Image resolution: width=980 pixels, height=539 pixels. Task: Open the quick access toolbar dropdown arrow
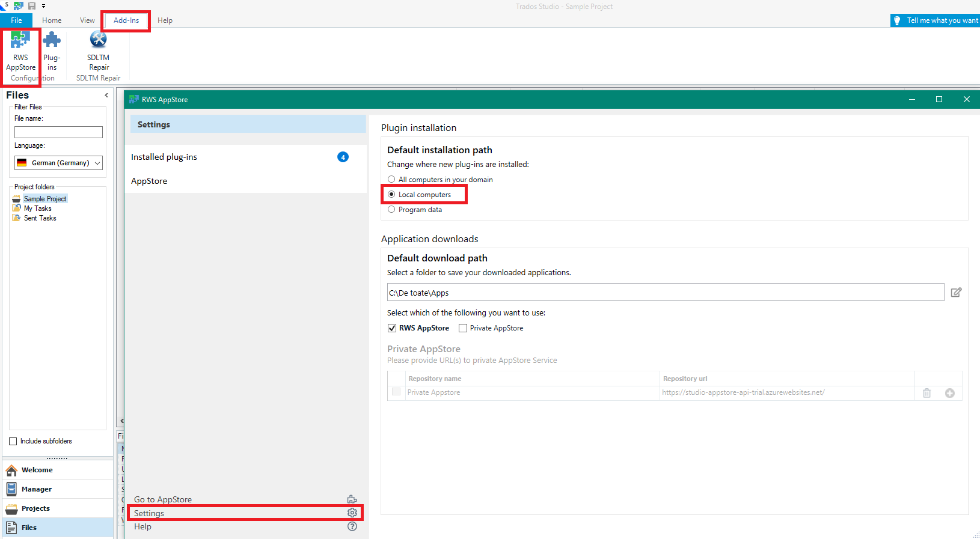pos(43,6)
